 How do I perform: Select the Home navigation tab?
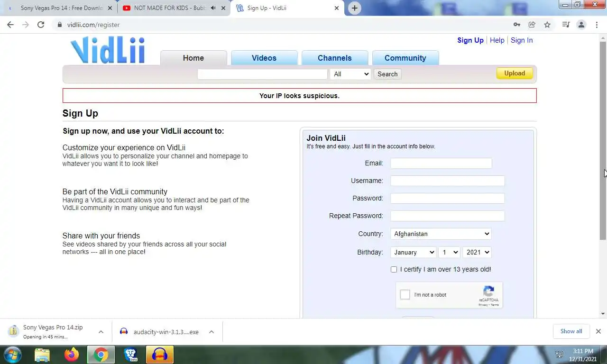click(x=193, y=58)
